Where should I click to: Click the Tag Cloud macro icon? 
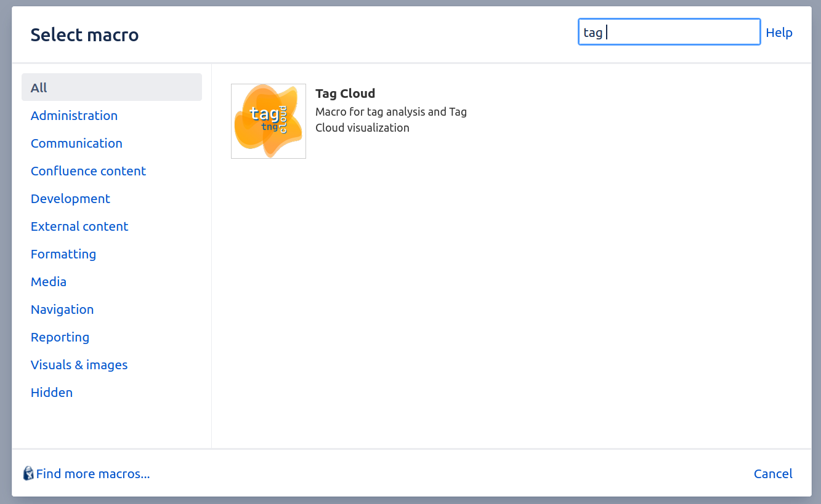click(x=268, y=121)
